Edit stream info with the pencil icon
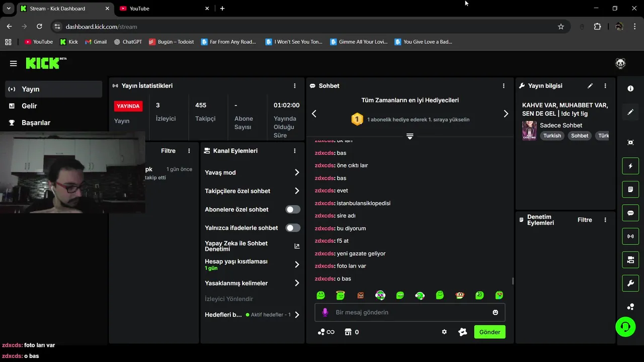The height and width of the screenshot is (362, 644). [590, 86]
